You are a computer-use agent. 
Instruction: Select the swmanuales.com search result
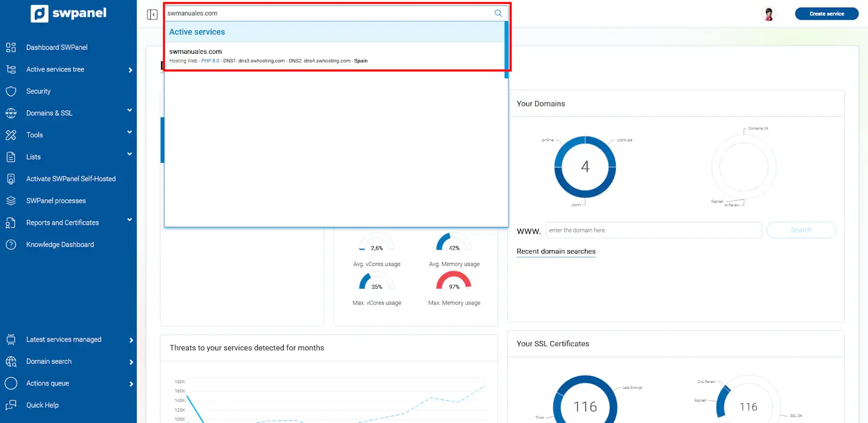coord(334,56)
